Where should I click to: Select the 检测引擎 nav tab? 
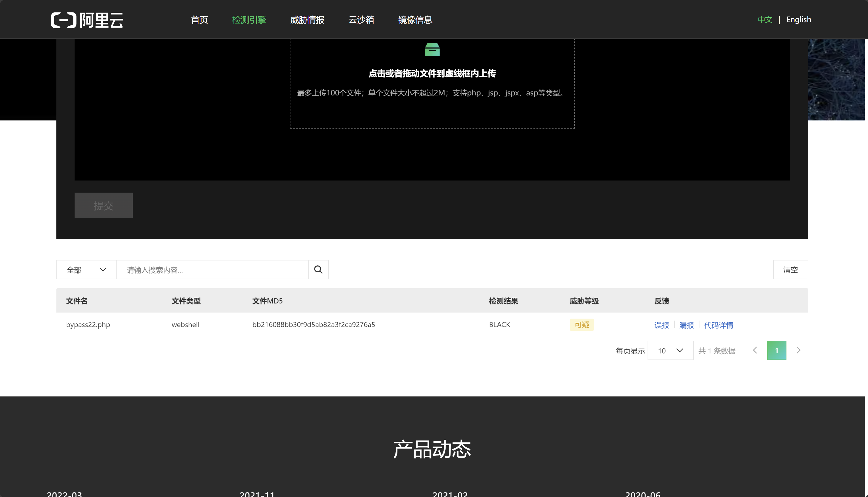(x=249, y=20)
